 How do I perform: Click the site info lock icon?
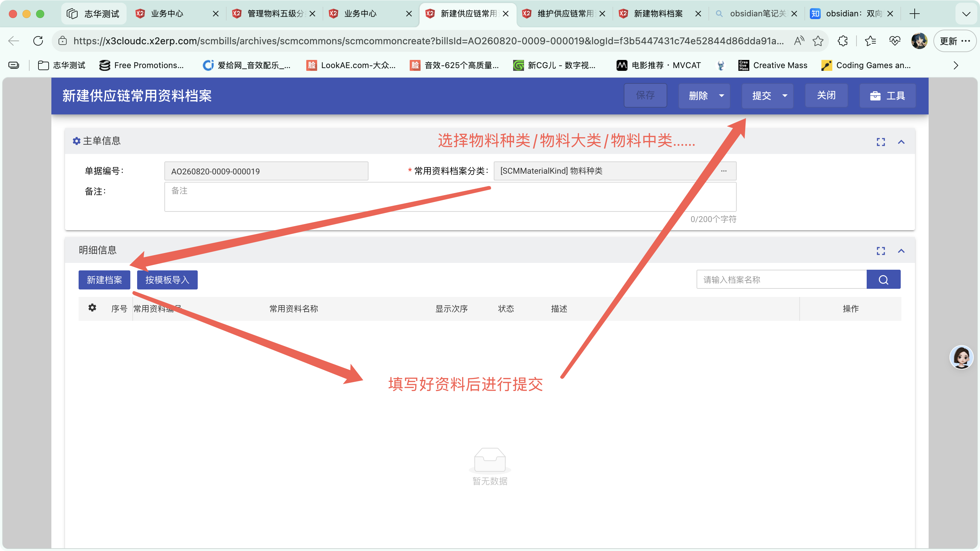pyautogui.click(x=62, y=41)
